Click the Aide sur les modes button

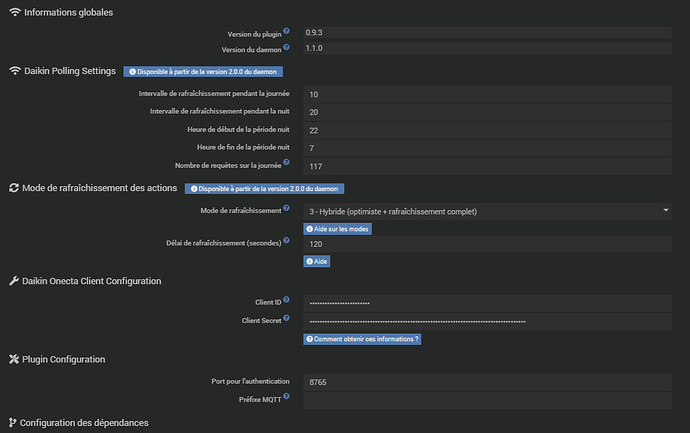pyautogui.click(x=336, y=229)
